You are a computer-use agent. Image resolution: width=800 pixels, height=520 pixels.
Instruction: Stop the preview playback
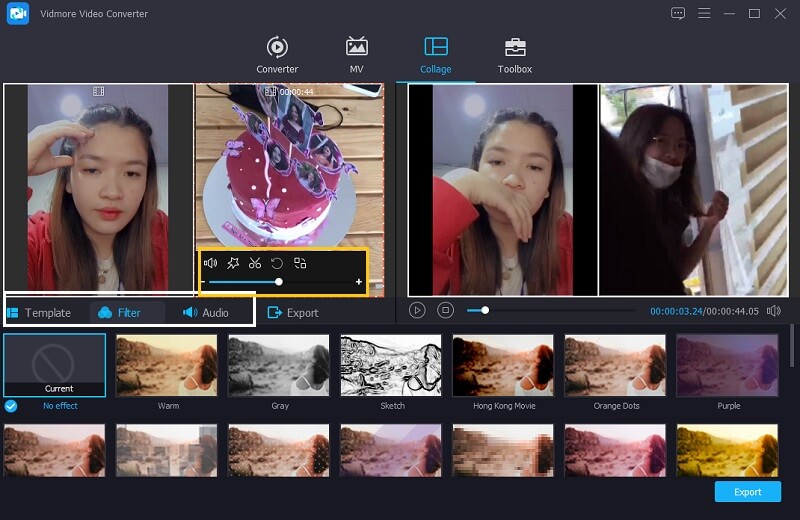[446, 311]
